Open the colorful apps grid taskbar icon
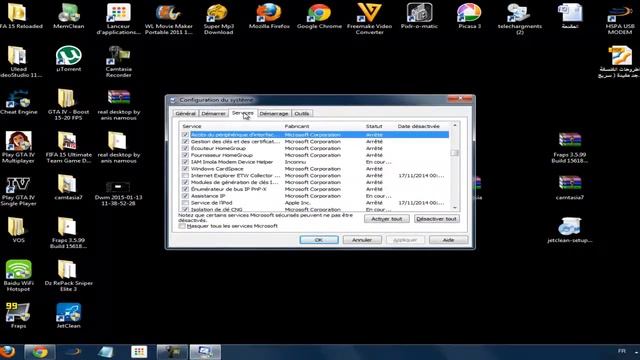 pos(139,352)
